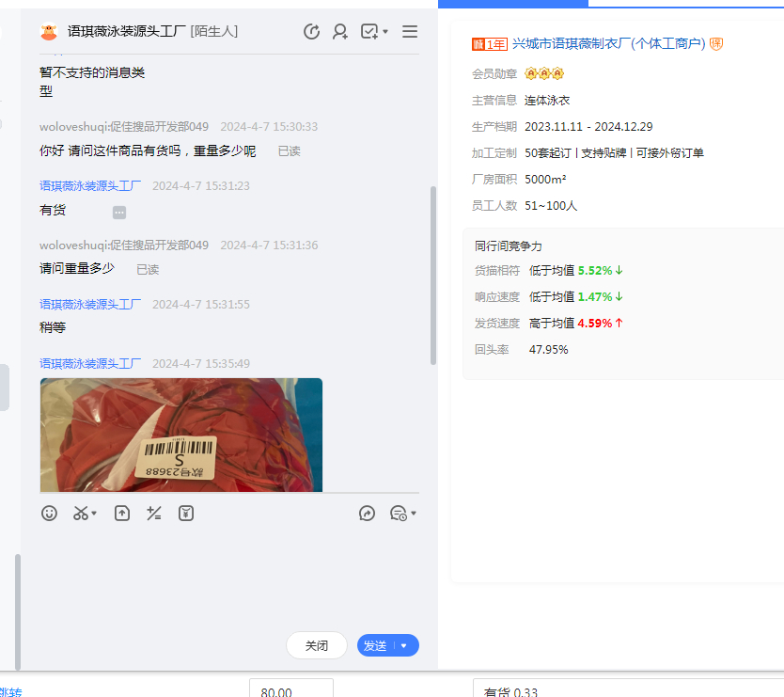Expand the screenshot options dropdown arrow
The height and width of the screenshot is (697, 784).
[95, 514]
